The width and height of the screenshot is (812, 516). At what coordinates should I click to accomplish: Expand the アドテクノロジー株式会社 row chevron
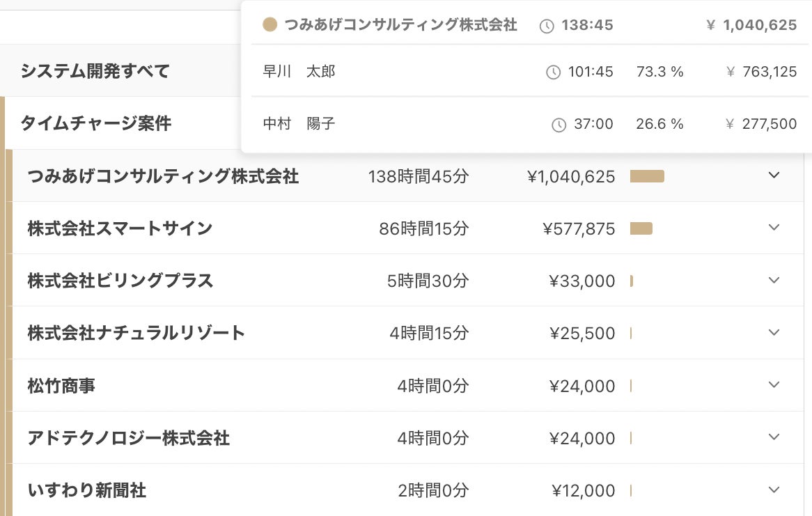click(x=774, y=437)
